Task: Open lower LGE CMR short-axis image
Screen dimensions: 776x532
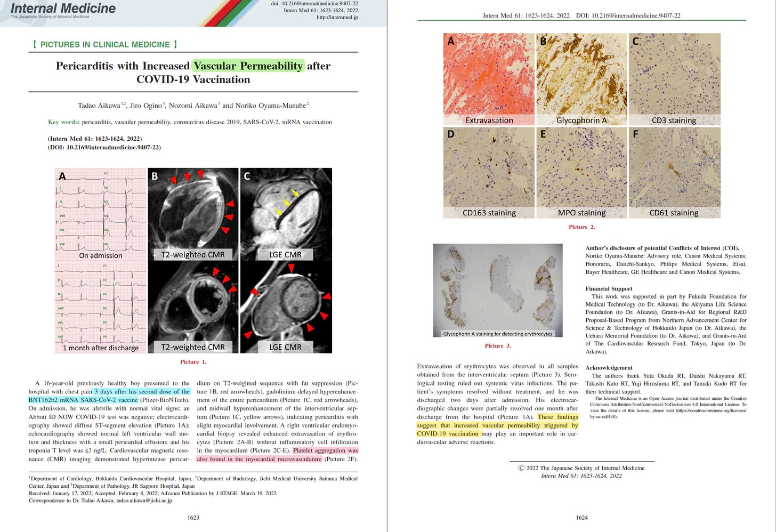Action: click(286, 307)
